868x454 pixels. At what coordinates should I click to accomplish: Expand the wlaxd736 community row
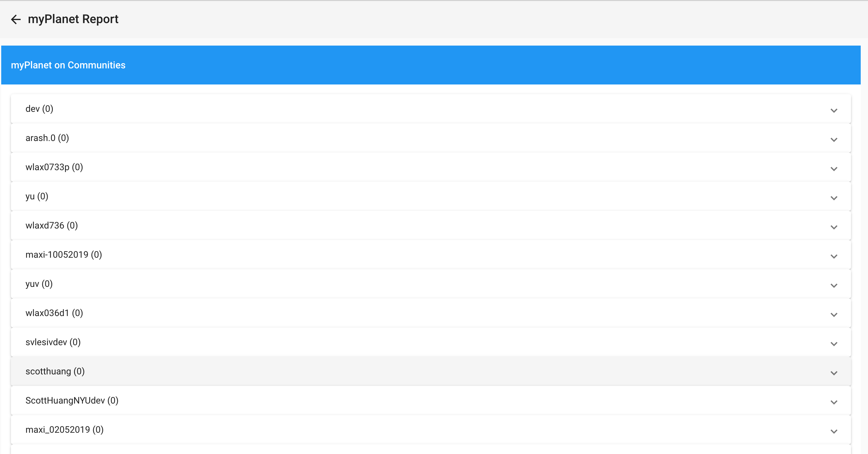point(834,227)
